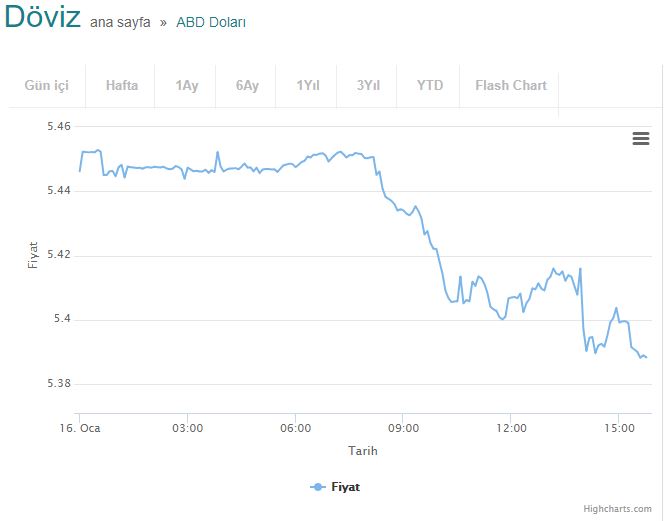The image size is (667, 521).
Task: Open the 1Ay time range tab
Action: coord(187,86)
